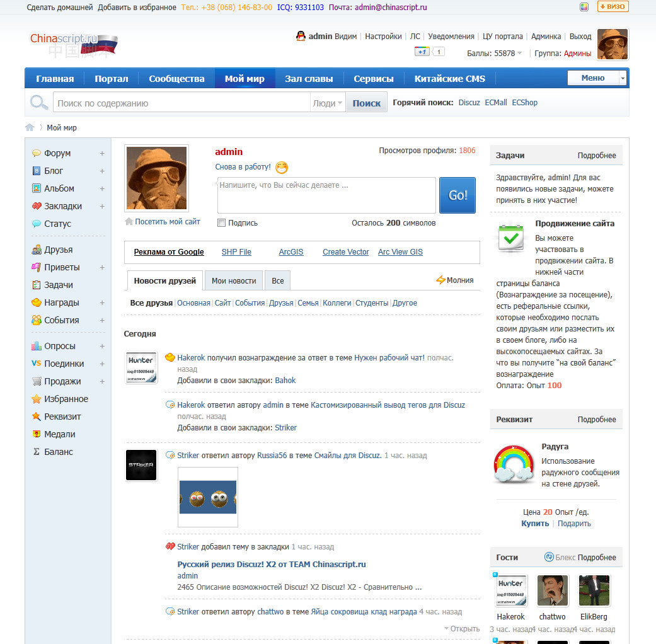Open the Статус speech bubble icon
The height and width of the screenshot is (644, 656).
click(37, 224)
